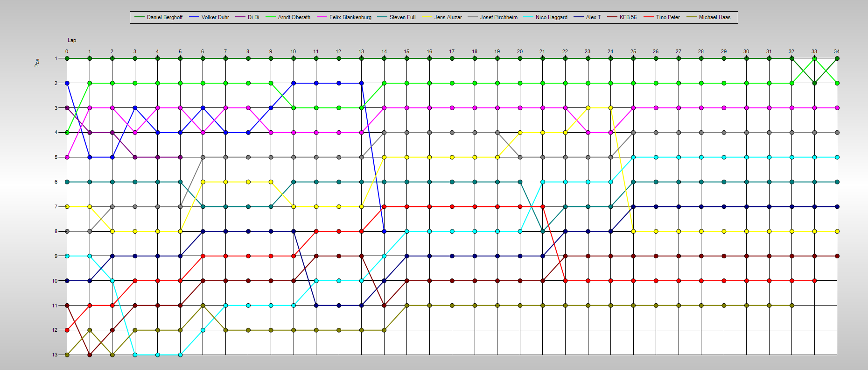Image resolution: width=868 pixels, height=370 pixels.
Task: Click Felix Blankenburg's magenta marker at lap 23
Action: click(x=588, y=133)
